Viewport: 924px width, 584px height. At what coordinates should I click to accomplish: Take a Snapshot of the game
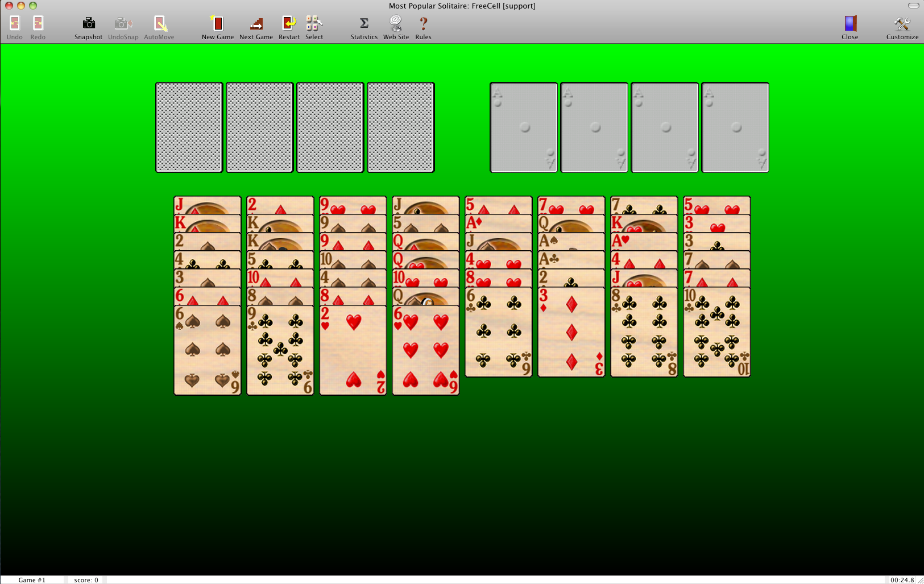coord(89,24)
